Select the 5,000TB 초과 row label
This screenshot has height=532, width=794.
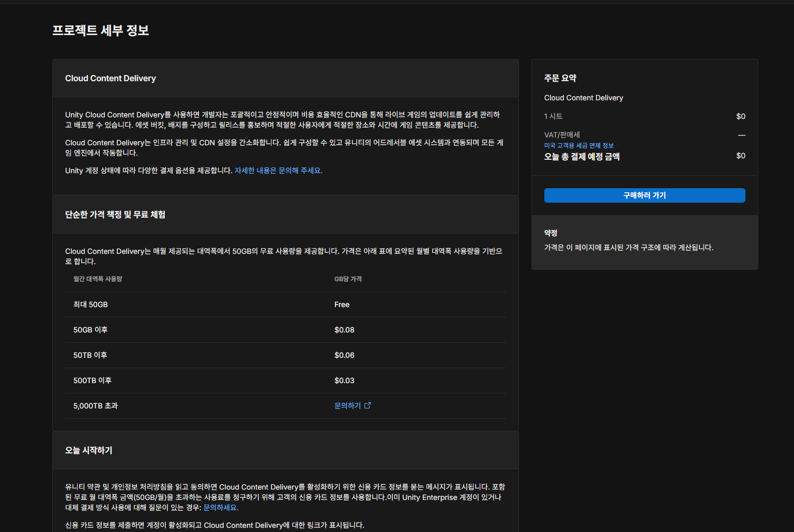pos(96,406)
